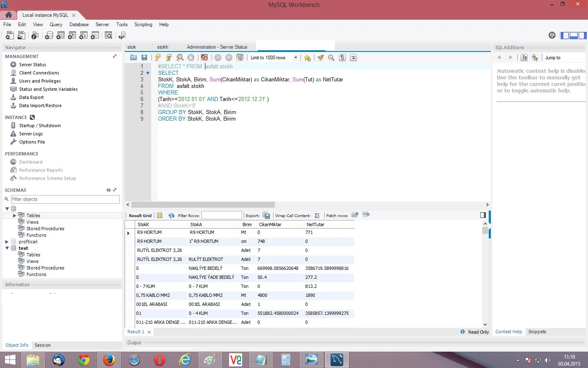Toggle word wrap in editor
Image resolution: width=588 pixels, height=368 pixels.
[x=353, y=58]
